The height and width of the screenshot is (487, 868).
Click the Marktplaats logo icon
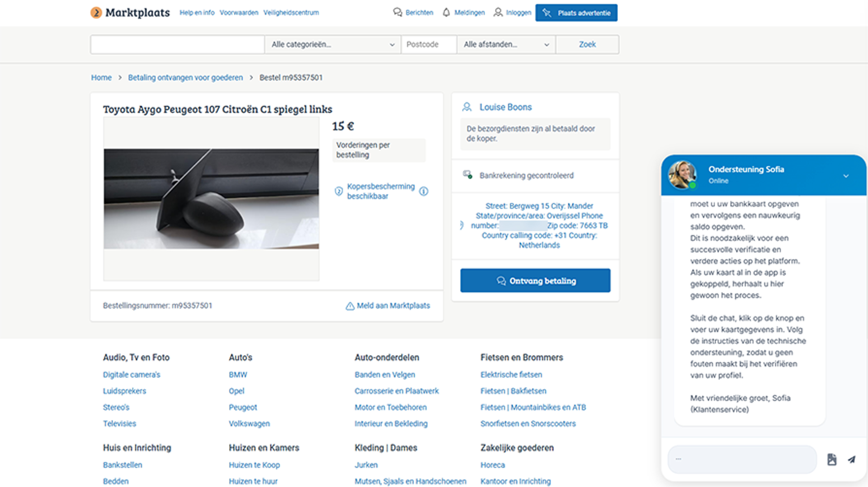pyautogui.click(x=96, y=13)
